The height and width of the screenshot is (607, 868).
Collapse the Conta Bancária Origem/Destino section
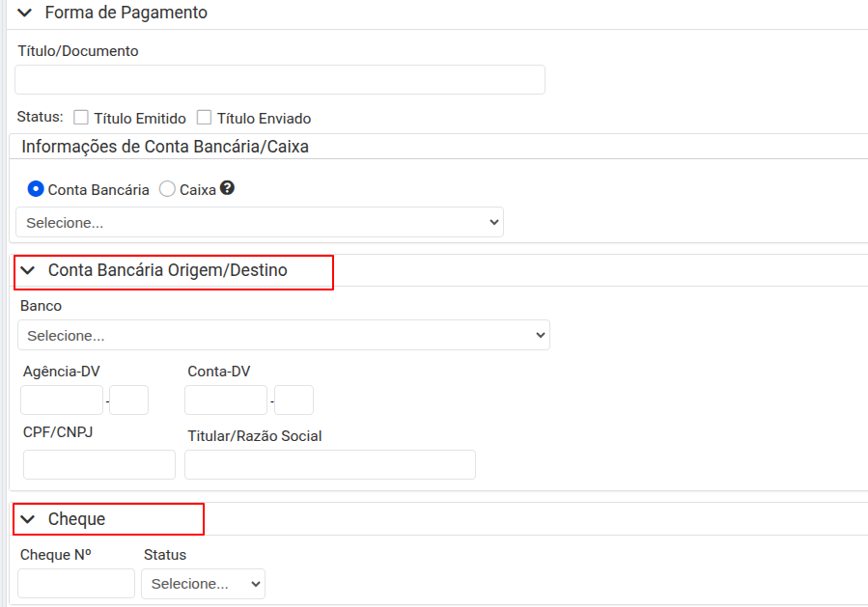28,271
